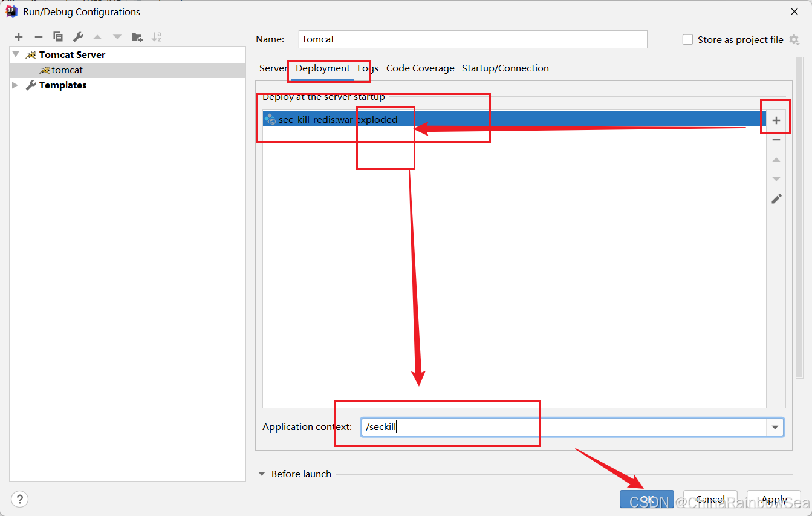This screenshot has height=516, width=812.
Task: Edit artifact with the pencil icon
Action: click(776, 198)
